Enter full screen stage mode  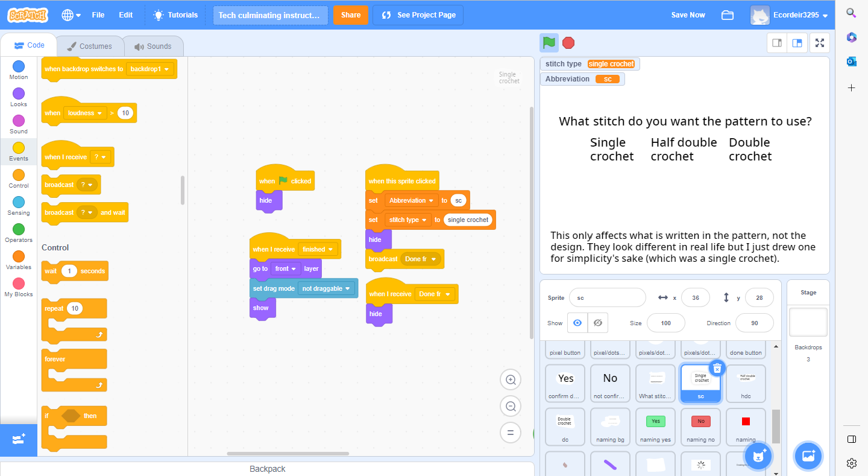click(x=819, y=43)
